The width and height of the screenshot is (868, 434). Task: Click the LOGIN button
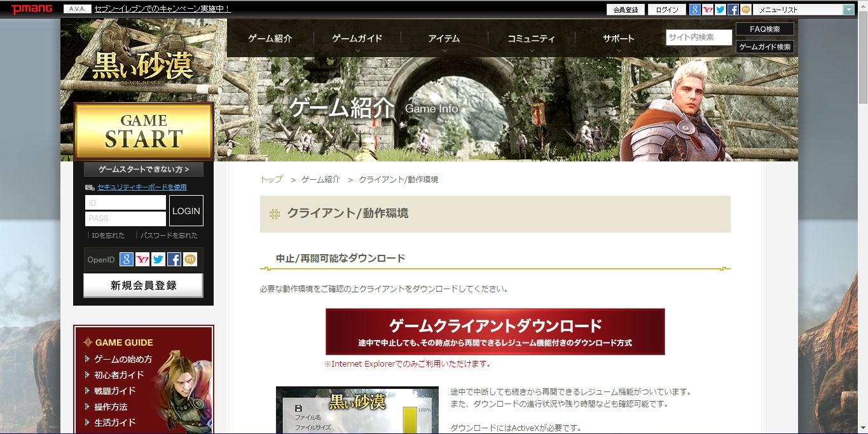(x=186, y=211)
